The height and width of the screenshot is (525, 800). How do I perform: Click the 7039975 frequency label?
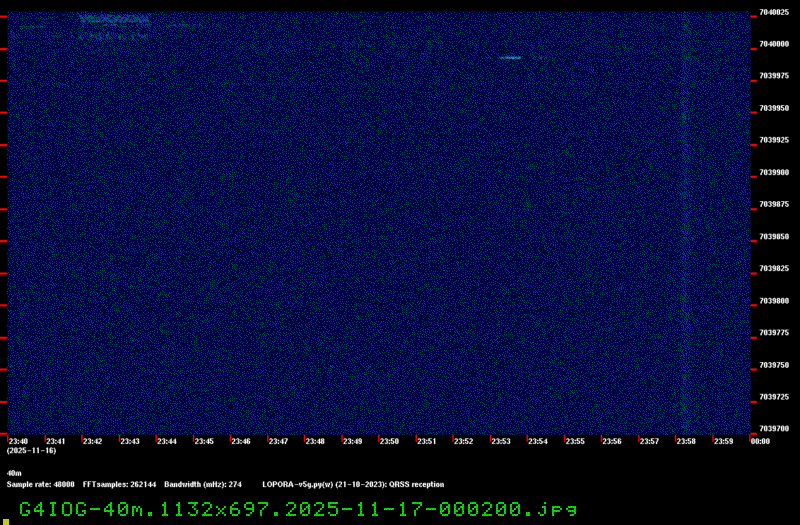774,76
